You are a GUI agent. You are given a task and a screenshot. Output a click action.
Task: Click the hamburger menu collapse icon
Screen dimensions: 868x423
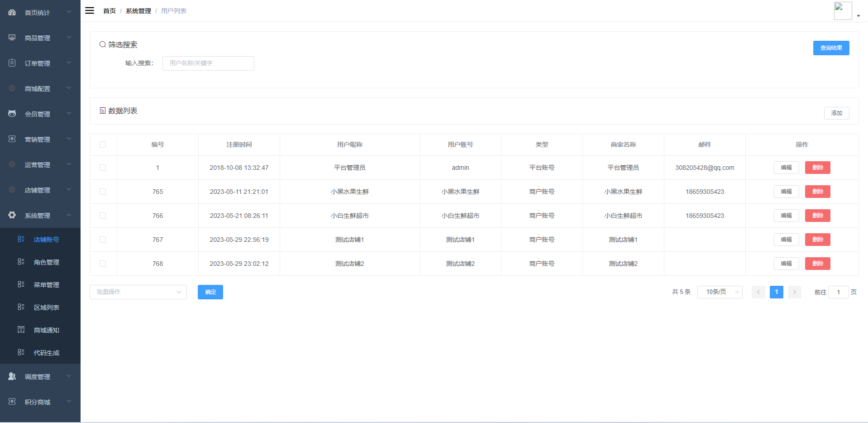coord(90,10)
